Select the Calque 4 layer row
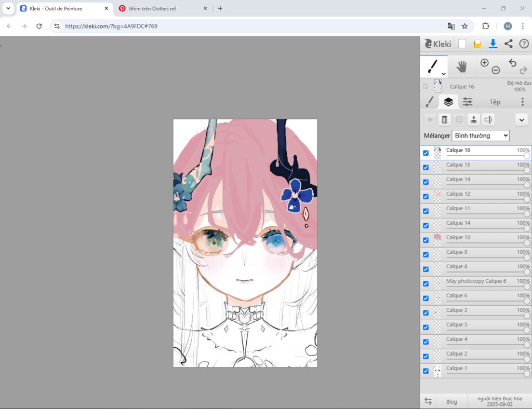532x409 pixels. (476, 342)
